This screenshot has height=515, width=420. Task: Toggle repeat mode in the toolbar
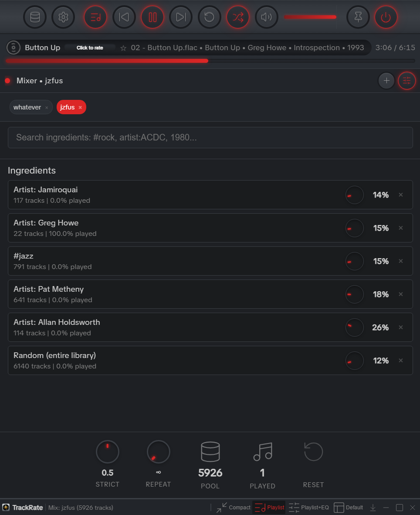coord(209,17)
